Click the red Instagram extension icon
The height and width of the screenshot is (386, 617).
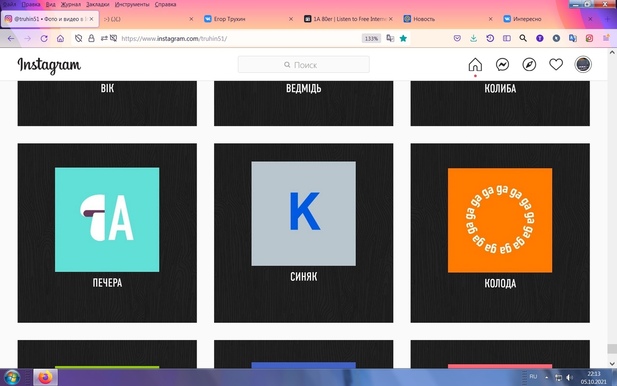[x=589, y=38]
